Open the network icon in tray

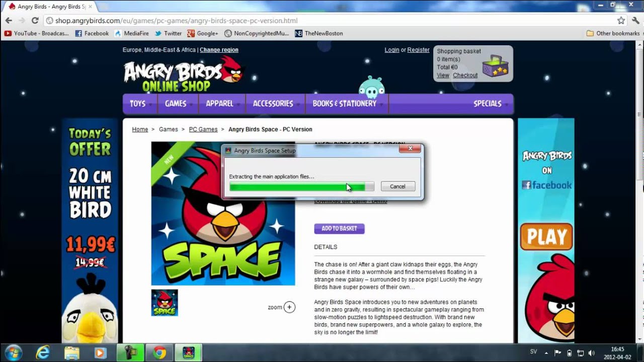coord(580,352)
